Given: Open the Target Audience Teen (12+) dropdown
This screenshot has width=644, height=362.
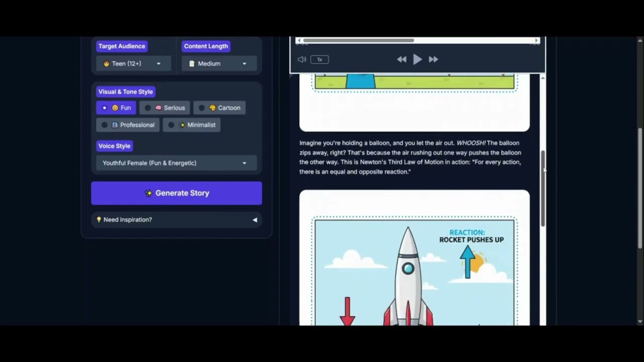Looking at the screenshot, I should coord(133,64).
